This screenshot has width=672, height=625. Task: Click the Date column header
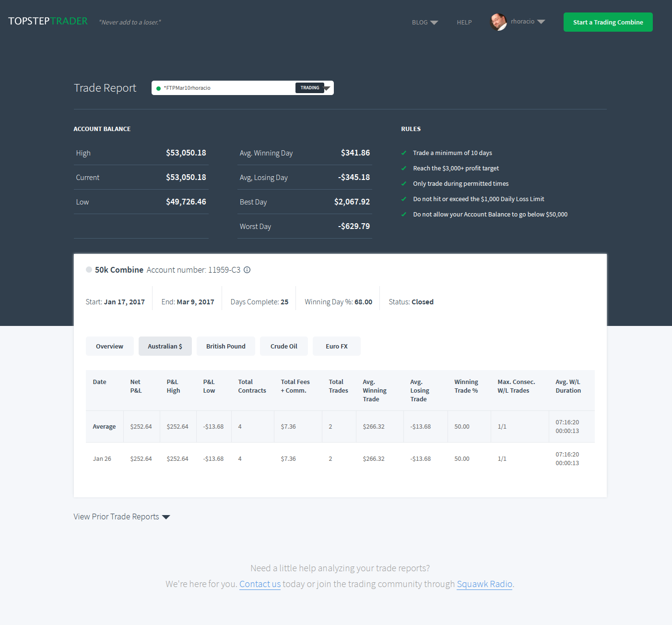click(100, 382)
